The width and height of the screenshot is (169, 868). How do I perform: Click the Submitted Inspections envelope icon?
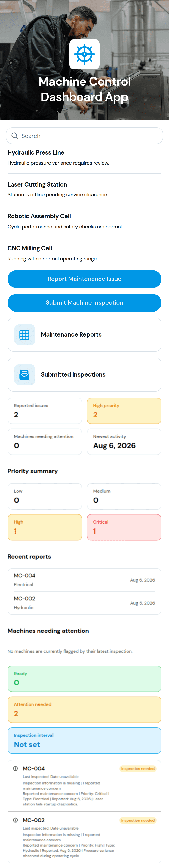[24, 375]
